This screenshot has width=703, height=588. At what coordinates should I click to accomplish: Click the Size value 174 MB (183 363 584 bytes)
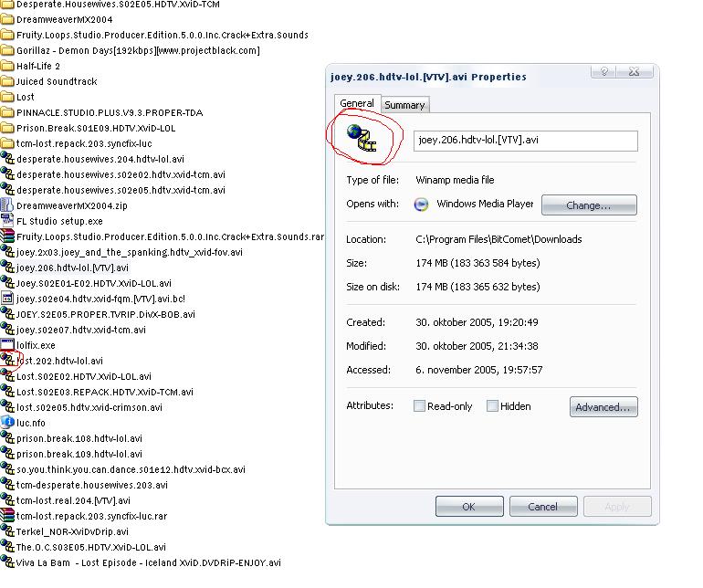(x=477, y=263)
